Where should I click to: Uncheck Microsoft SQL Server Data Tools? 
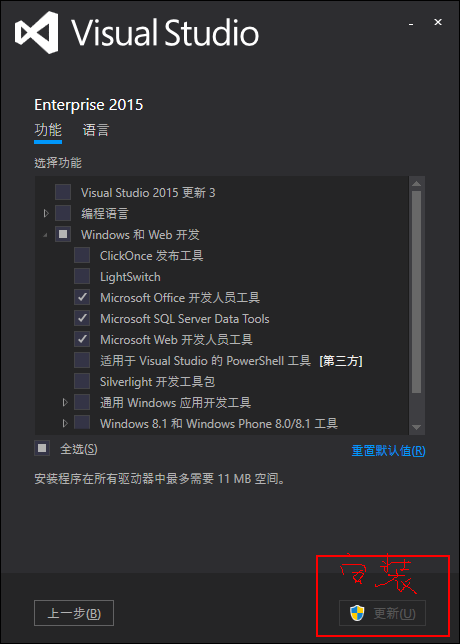click(82, 318)
